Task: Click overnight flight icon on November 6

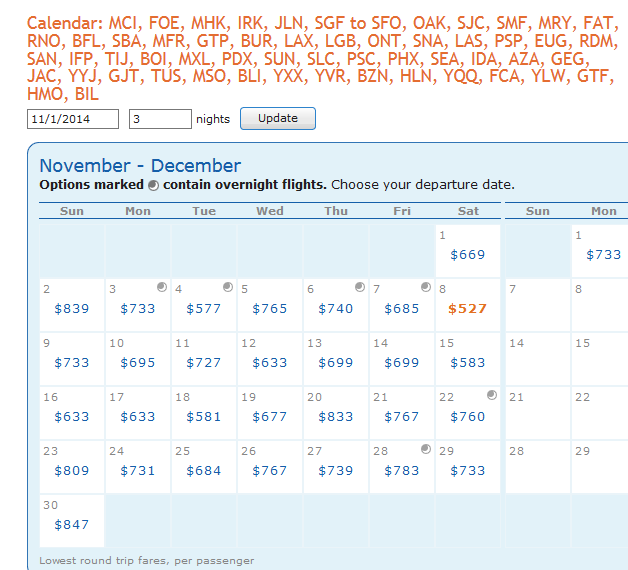Action: [359, 288]
